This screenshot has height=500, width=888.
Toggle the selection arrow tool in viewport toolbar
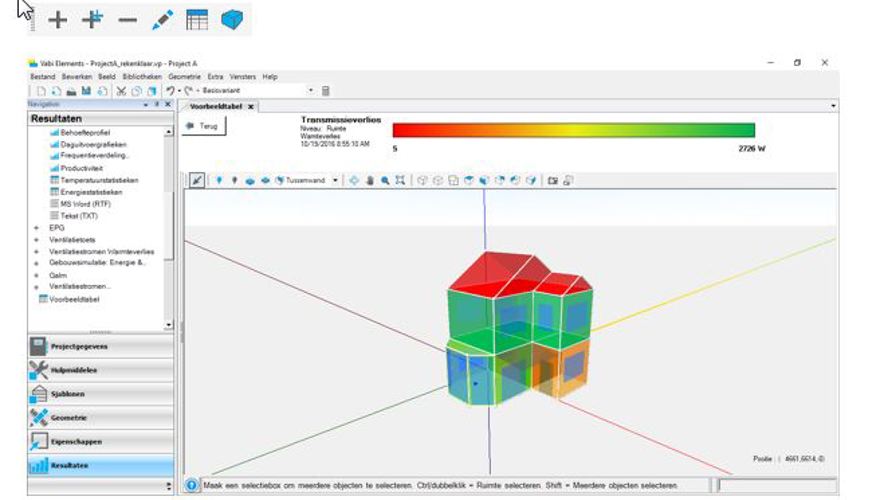pyautogui.click(x=197, y=180)
